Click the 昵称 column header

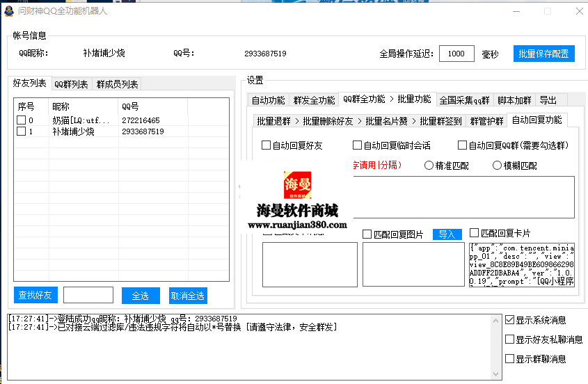click(84, 106)
